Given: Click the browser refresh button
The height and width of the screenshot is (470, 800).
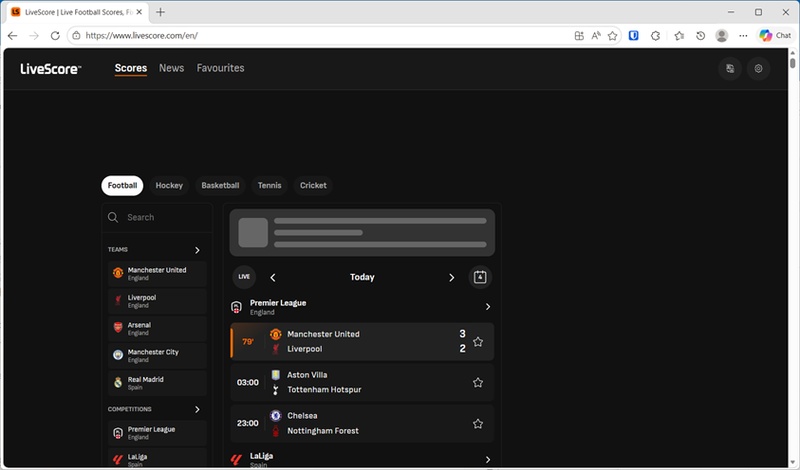Looking at the screenshot, I should pos(55,35).
